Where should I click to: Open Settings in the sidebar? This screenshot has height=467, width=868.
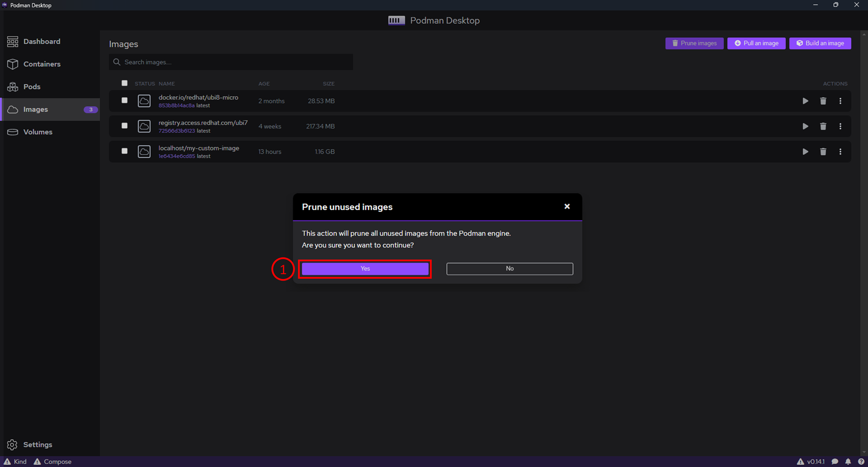tap(50, 445)
